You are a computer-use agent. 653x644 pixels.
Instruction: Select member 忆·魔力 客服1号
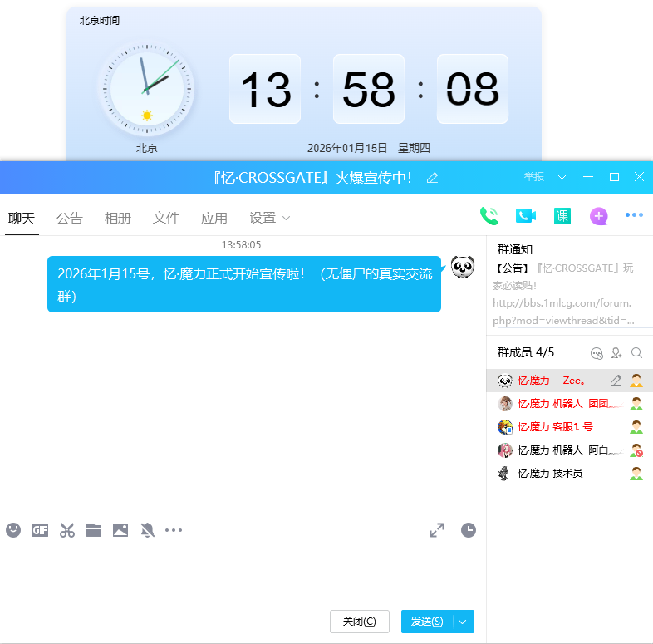[570, 427]
